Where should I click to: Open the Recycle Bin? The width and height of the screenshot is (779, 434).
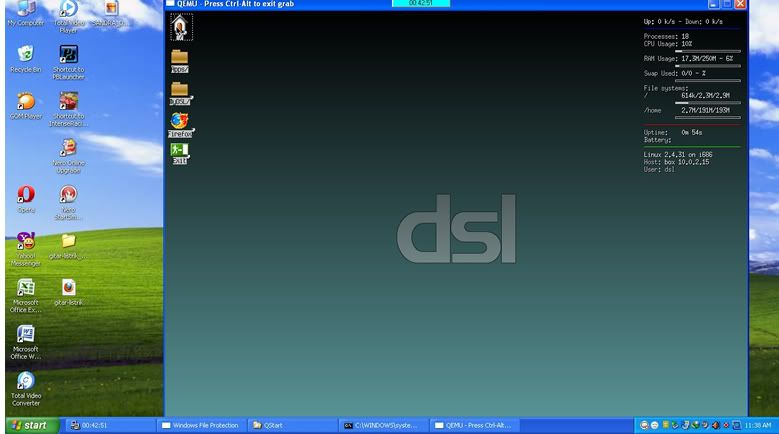[x=26, y=59]
